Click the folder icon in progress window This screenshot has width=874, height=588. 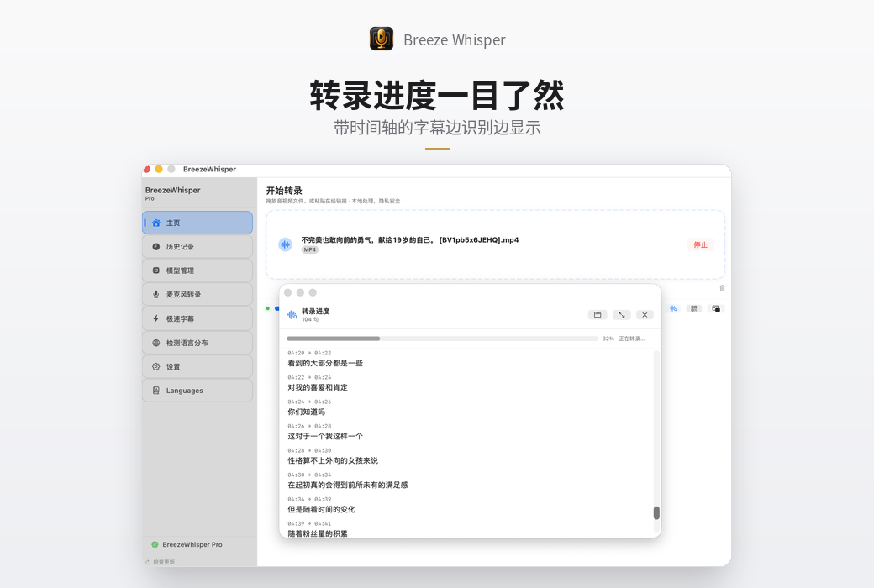pyautogui.click(x=598, y=315)
